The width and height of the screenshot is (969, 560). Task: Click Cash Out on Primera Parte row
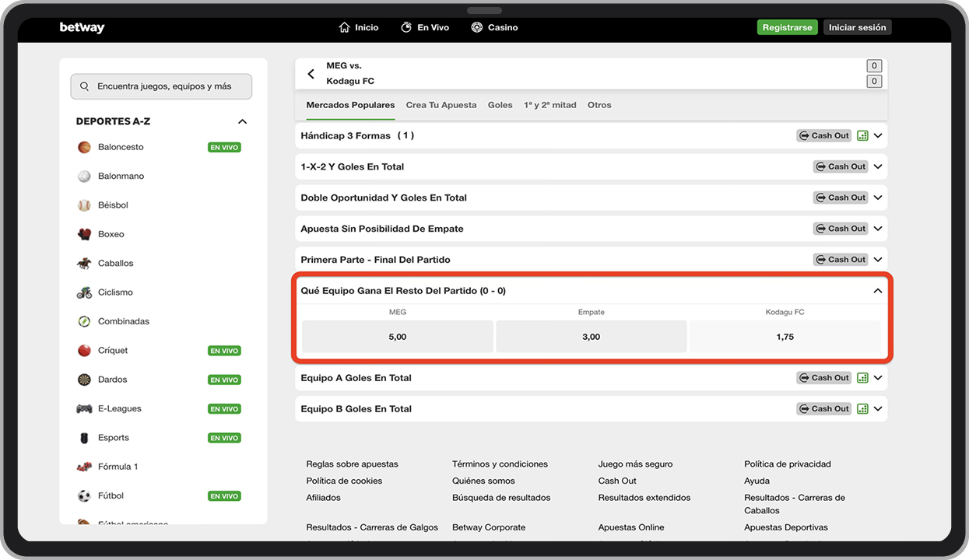(x=841, y=260)
